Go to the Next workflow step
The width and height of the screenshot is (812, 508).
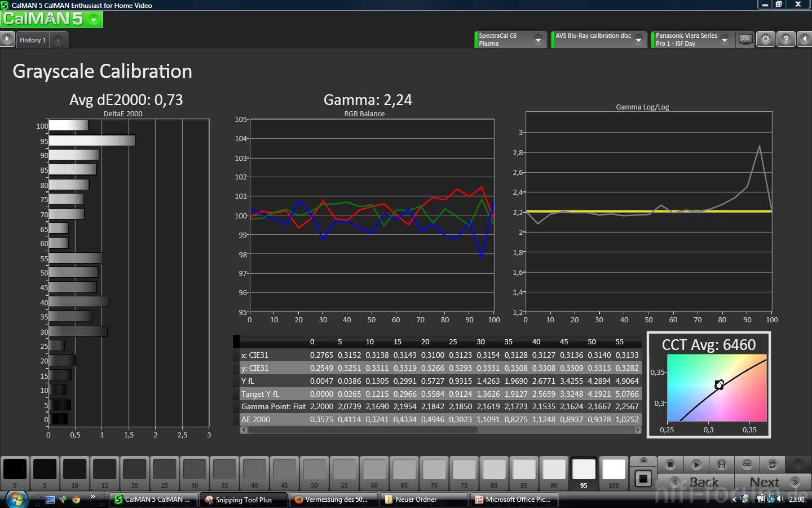pos(773,482)
